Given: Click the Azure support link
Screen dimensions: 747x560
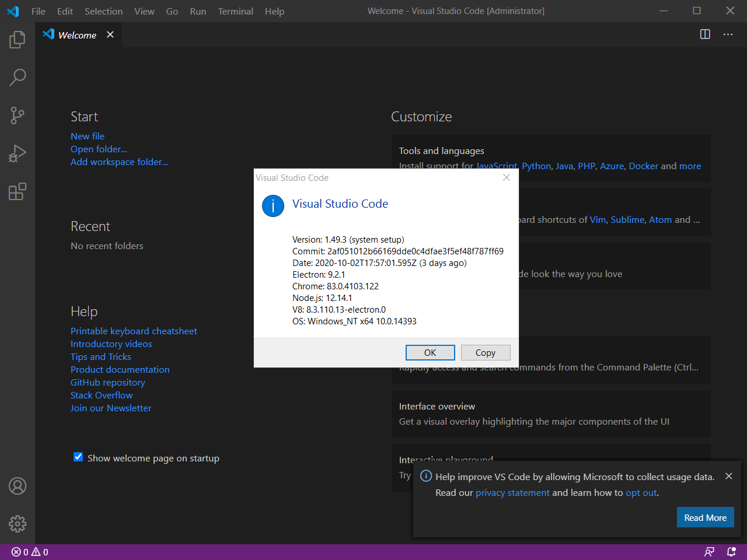Looking at the screenshot, I should pyautogui.click(x=612, y=166).
